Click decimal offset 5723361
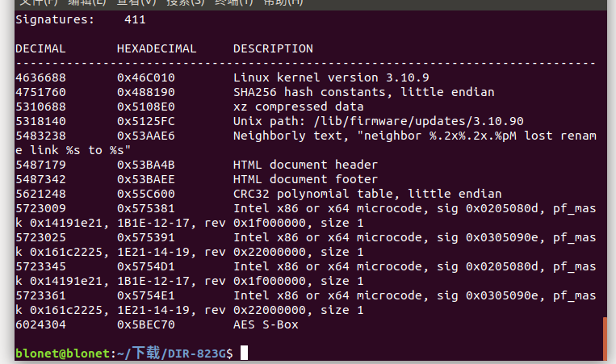This screenshot has width=616, height=364. click(40, 295)
